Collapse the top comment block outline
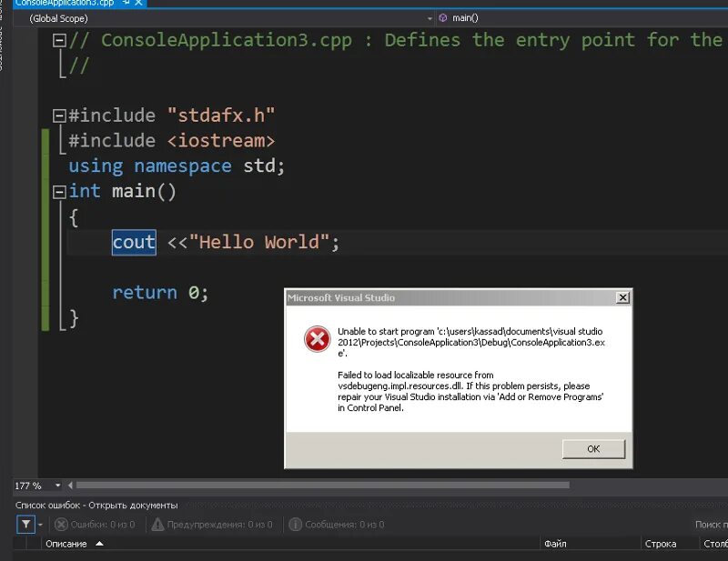The image size is (728, 561). pyautogui.click(x=59, y=40)
